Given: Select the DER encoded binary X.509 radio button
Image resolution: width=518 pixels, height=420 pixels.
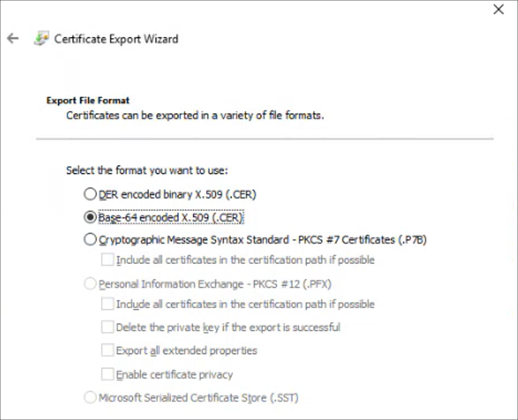Looking at the screenshot, I should 90,194.
